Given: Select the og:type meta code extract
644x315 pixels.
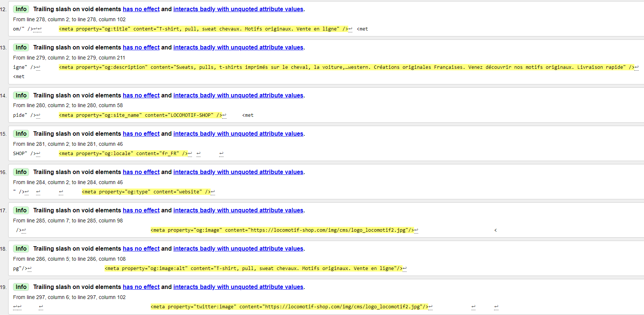Looking at the screenshot, I should [x=146, y=192].
